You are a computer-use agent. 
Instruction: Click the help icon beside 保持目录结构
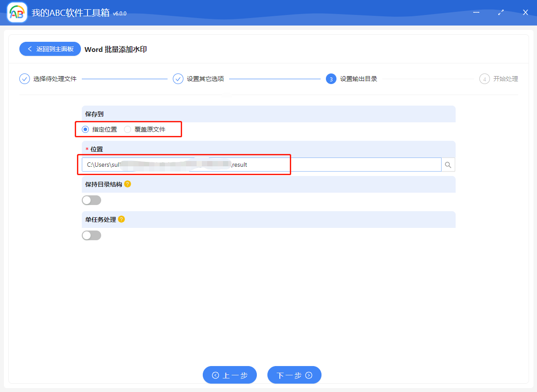tap(128, 184)
